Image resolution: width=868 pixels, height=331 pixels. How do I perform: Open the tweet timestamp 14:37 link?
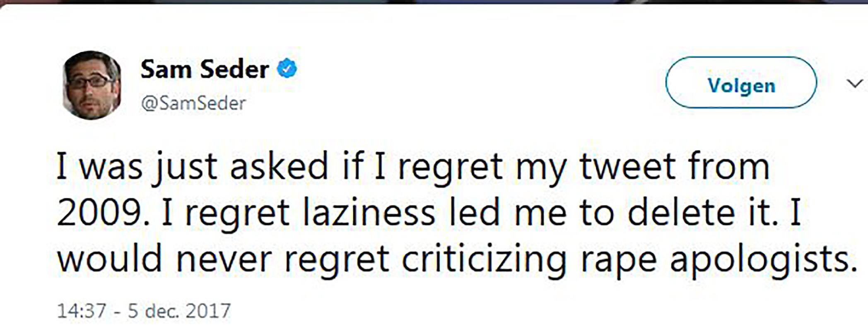pyautogui.click(x=81, y=311)
